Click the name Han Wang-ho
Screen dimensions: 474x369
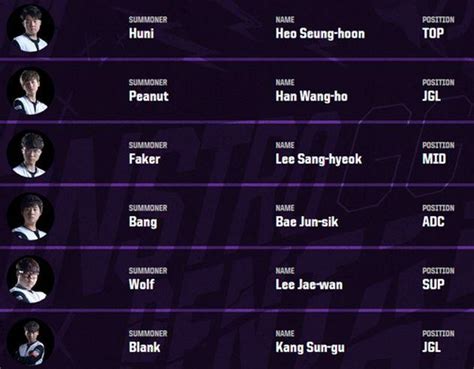click(x=311, y=97)
